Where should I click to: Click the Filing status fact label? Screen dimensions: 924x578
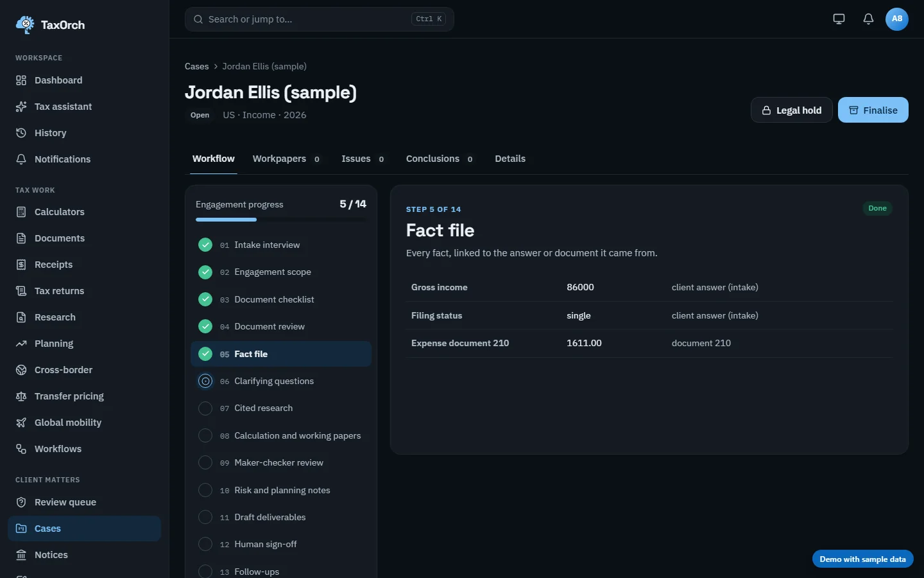click(436, 315)
